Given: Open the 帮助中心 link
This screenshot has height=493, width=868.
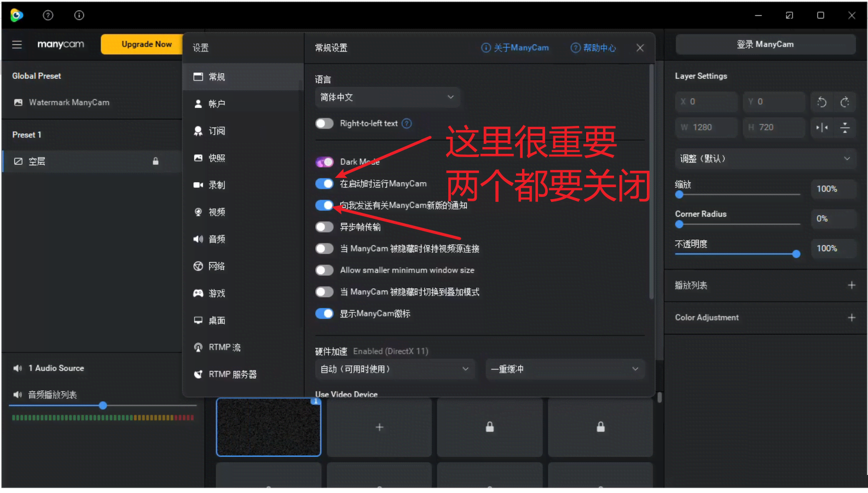Looking at the screenshot, I should click(x=593, y=48).
